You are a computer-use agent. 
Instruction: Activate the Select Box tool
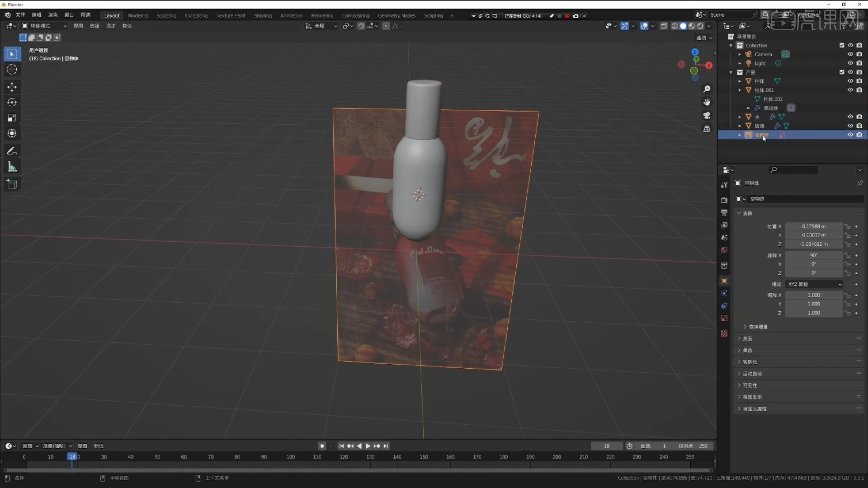click(x=12, y=54)
